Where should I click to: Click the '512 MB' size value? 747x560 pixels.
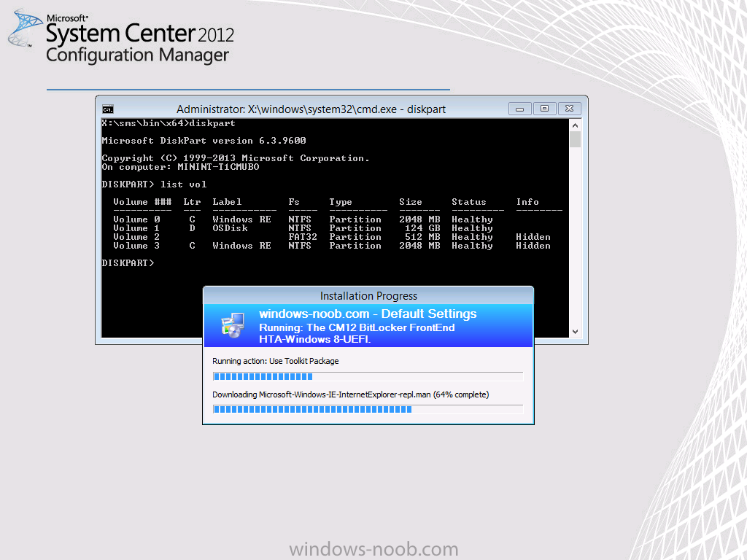tap(422, 237)
